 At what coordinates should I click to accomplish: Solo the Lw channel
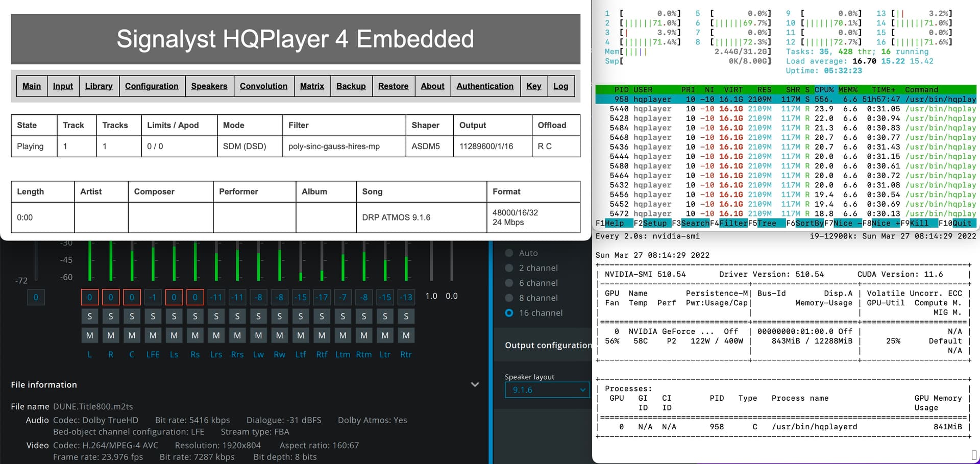point(258,316)
